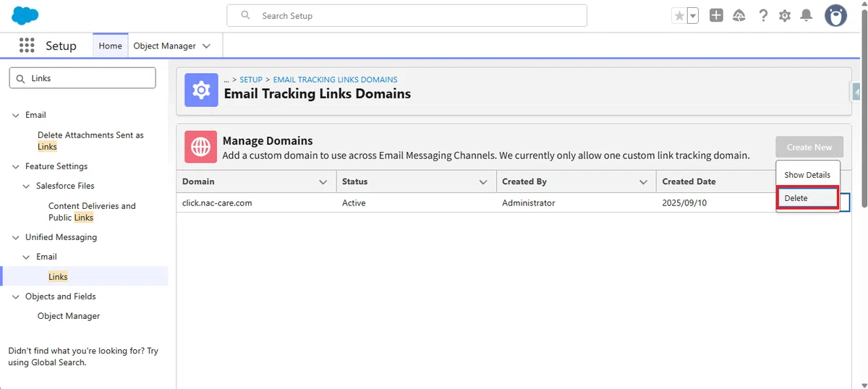Follow the SETUP breadcrumb link
The width and height of the screenshot is (868, 389).
(251, 80)
